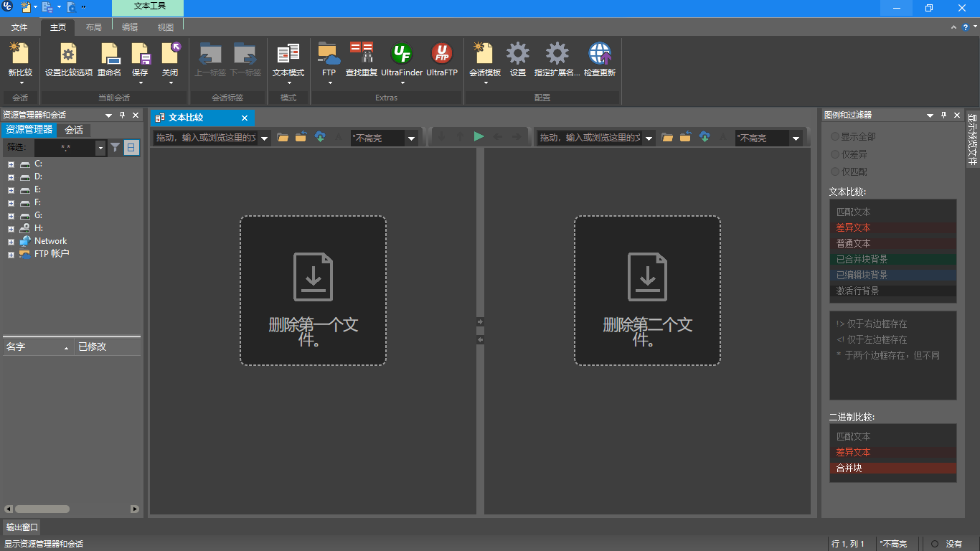Screen dimensions: 980x551
Task: Click 已合并块背景 green color swatch
Action: 893,259
